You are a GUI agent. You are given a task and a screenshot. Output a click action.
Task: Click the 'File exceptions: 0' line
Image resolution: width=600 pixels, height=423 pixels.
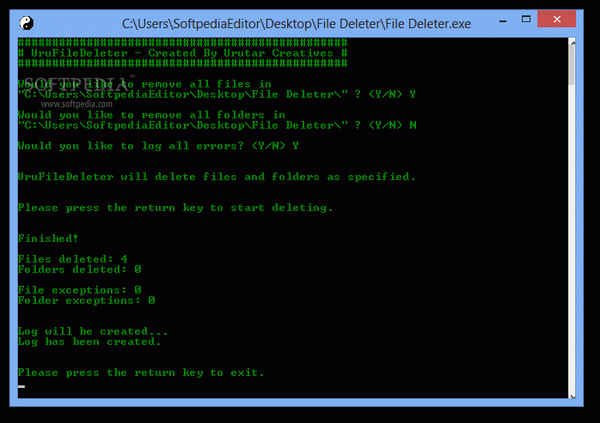[80, 290]
